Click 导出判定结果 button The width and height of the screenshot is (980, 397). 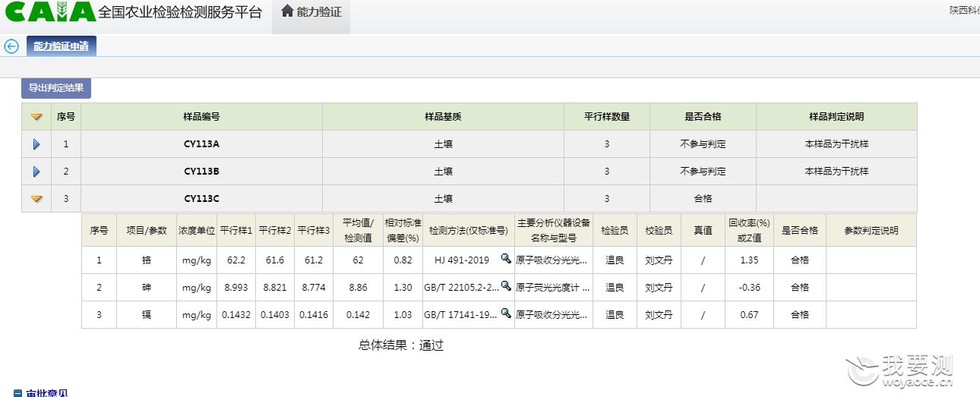(56, 88)
